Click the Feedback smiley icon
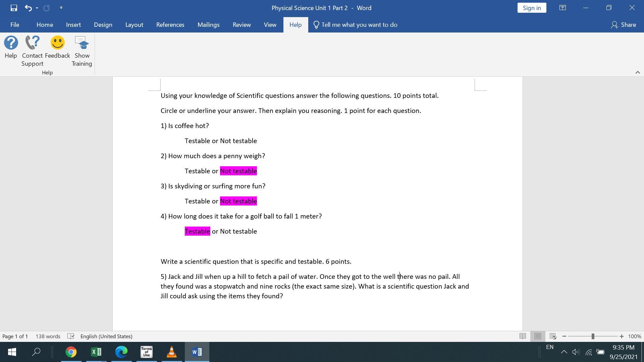The image size is (644, 362). pos(57,43)
